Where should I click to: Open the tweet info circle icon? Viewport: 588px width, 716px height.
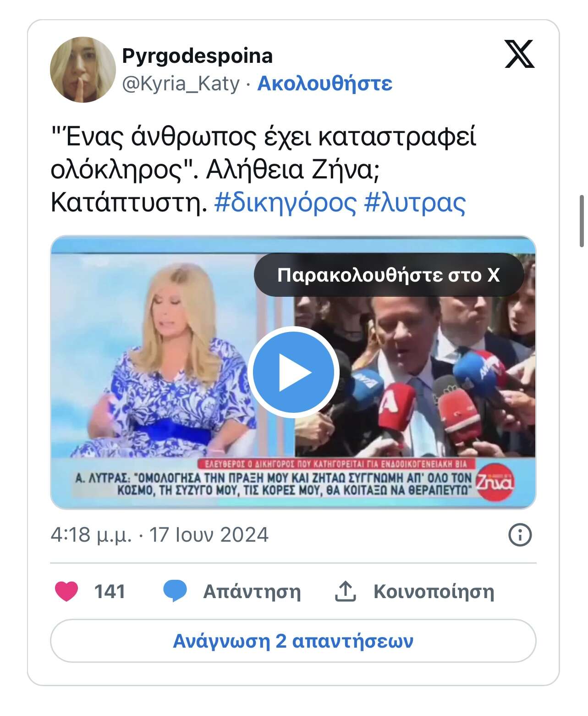coord(520,535)
